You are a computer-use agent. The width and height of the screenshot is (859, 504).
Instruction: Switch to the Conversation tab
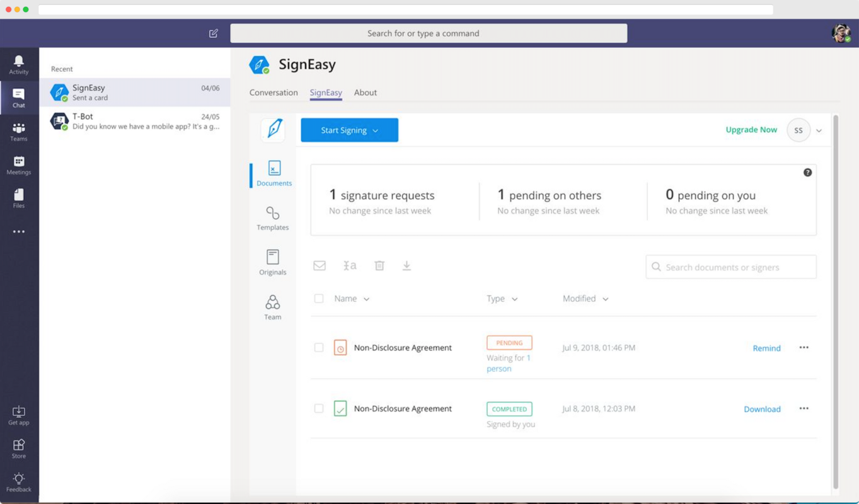(274, 93)
